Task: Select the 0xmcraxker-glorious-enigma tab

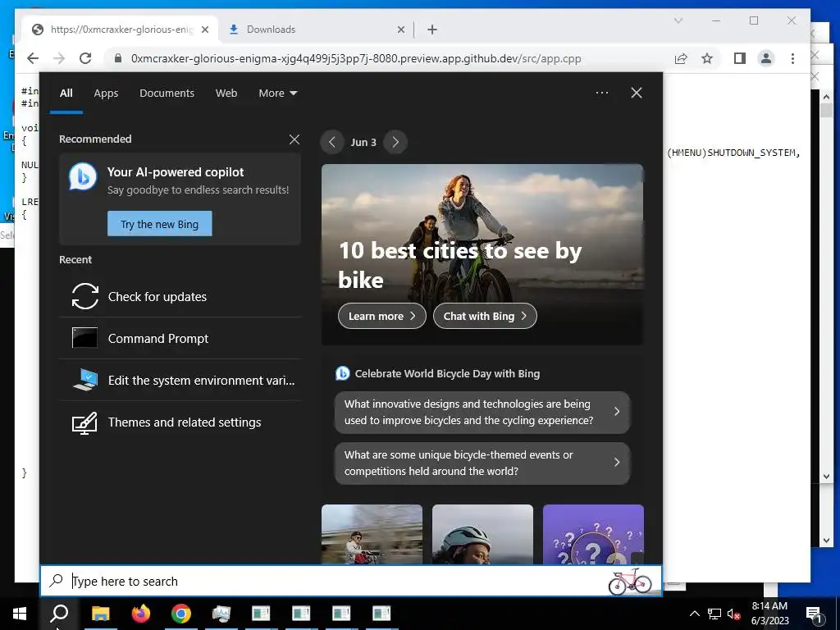Action: tap(121, 30)
